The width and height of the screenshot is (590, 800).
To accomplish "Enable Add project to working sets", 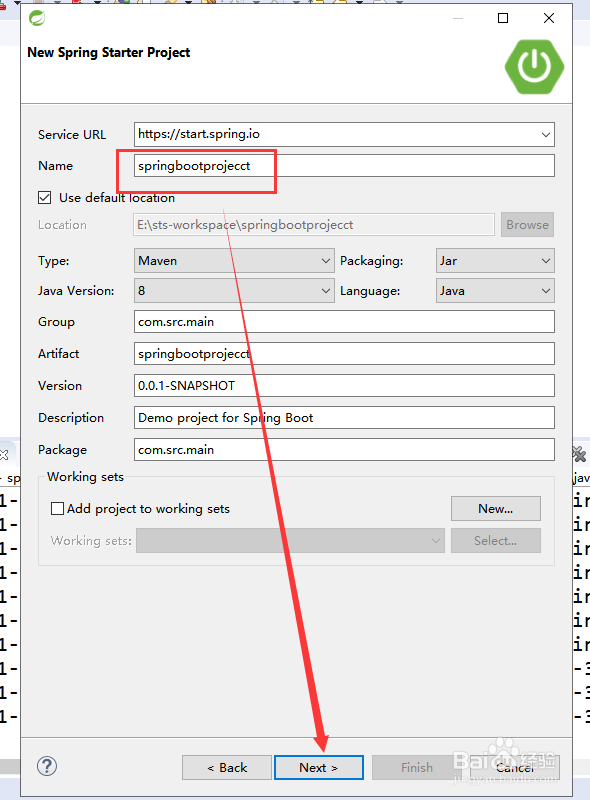I will point(57,509).
